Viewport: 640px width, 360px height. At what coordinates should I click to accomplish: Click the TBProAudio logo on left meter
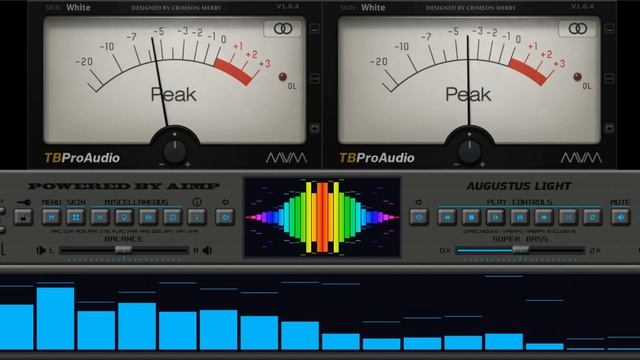pos(82,158)
